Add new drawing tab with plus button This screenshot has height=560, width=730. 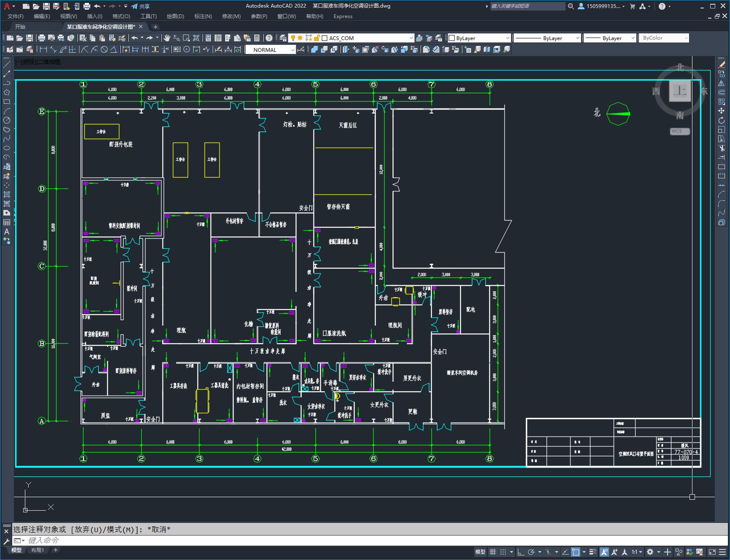click(155, 27)
